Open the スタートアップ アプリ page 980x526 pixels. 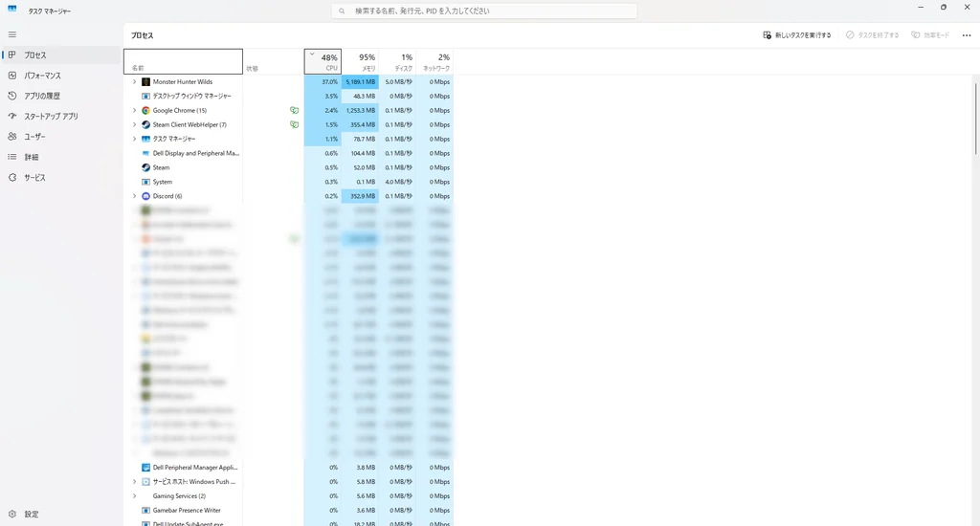pos(60,116)
